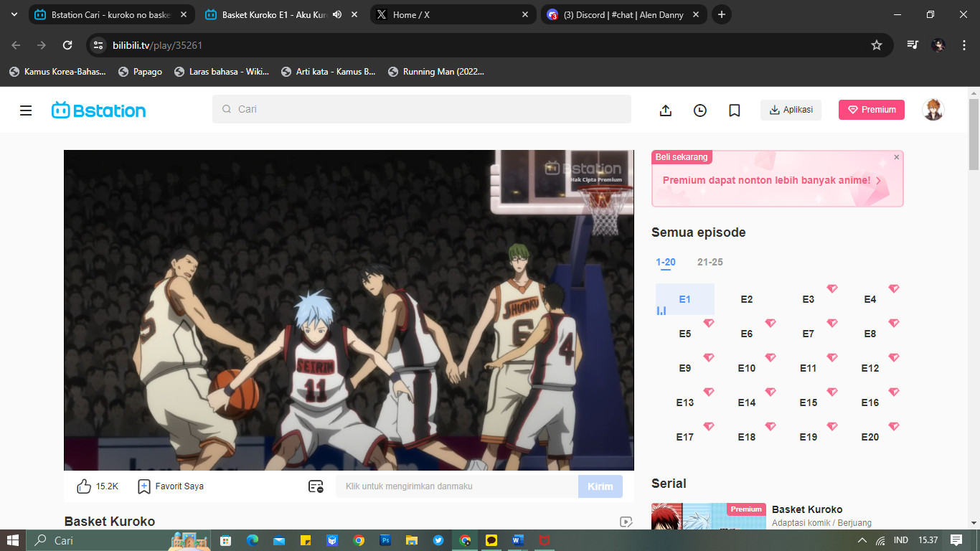980x551 pixels.
Task: Select episode E2
Action: pos(747,299)
